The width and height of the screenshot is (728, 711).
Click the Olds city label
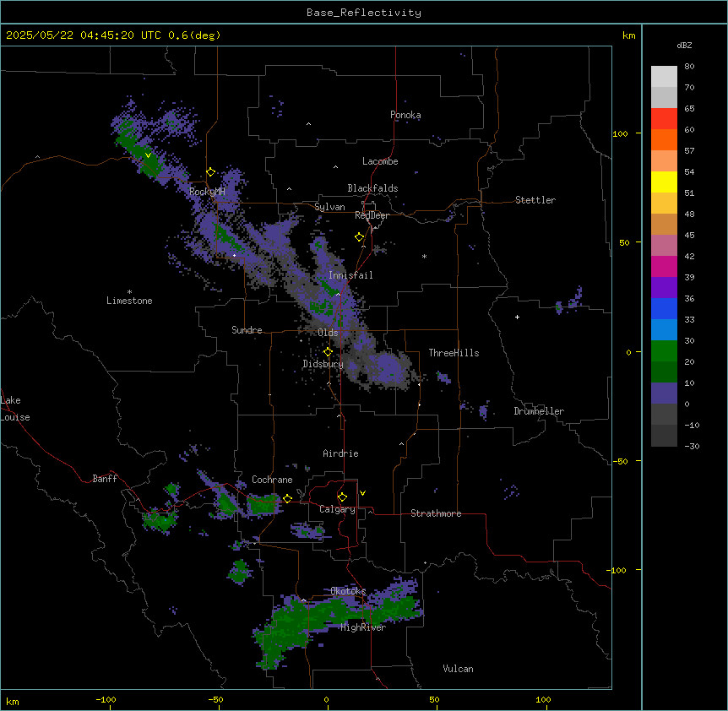coord(328,333)
